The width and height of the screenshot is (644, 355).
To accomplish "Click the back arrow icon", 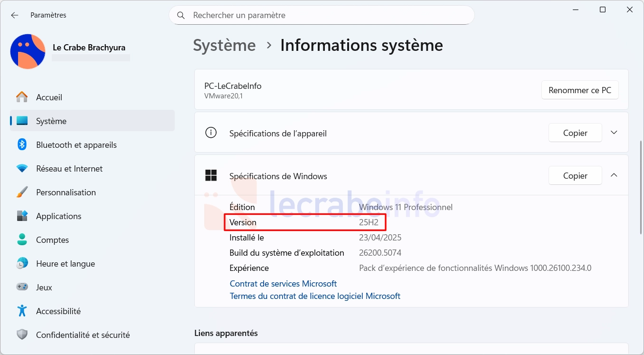I will pyautogui.click(x=15, y=15).
